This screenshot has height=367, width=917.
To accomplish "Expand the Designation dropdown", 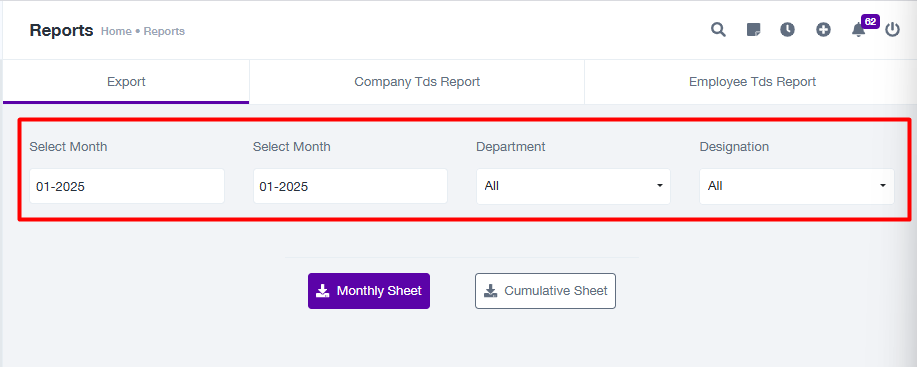I will pyautogui.click(x=797, y=186).
